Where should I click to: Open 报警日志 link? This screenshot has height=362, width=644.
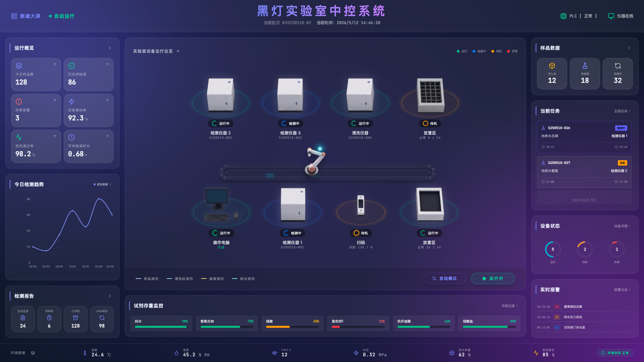[622, 290]
